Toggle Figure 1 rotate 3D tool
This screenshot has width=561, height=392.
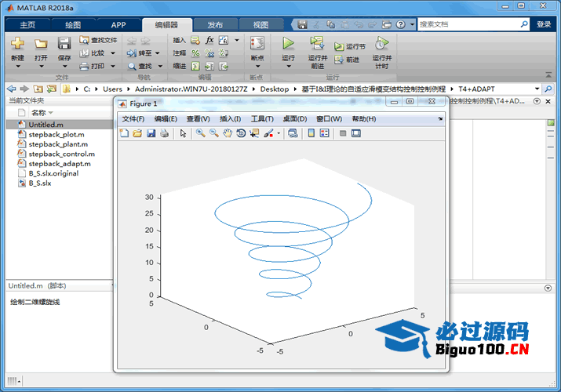click(241, 133)
